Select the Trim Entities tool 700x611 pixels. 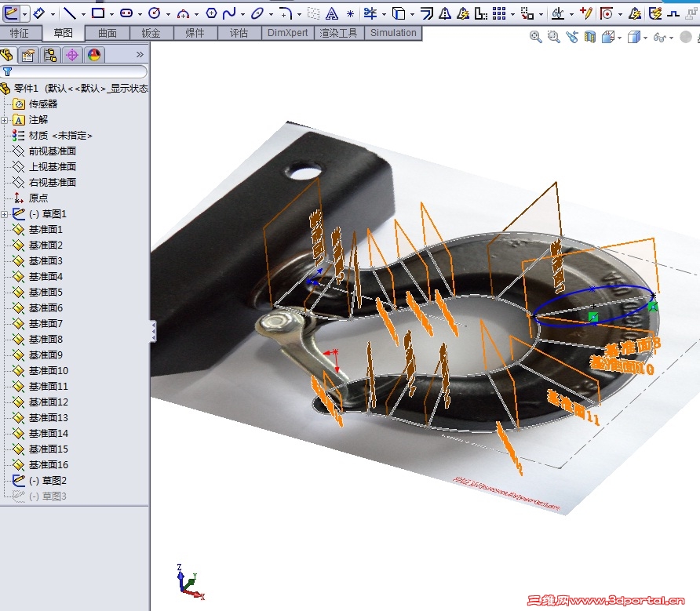(x=370, y=13)
